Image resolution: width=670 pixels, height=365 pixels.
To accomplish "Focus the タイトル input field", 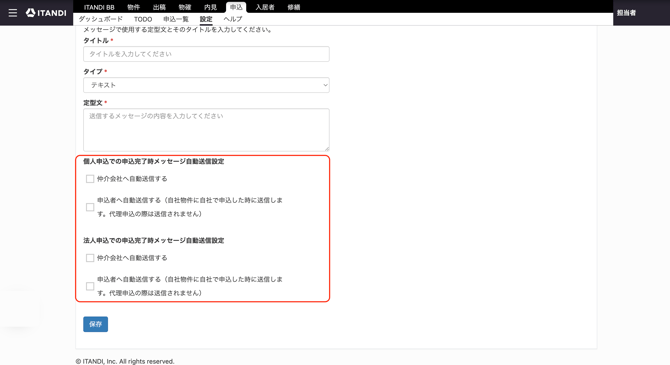I will pos(206,54).
